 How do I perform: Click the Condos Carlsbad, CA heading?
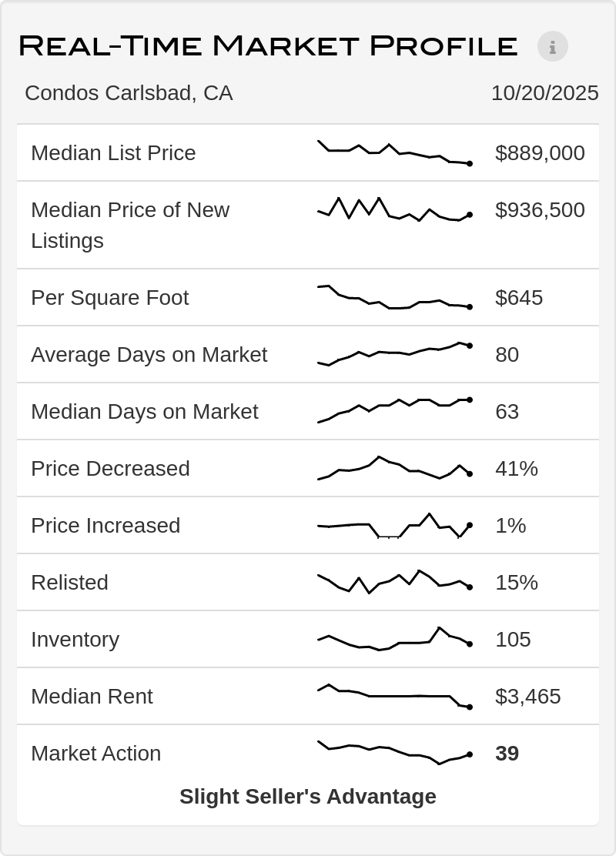tap(129, 93)
